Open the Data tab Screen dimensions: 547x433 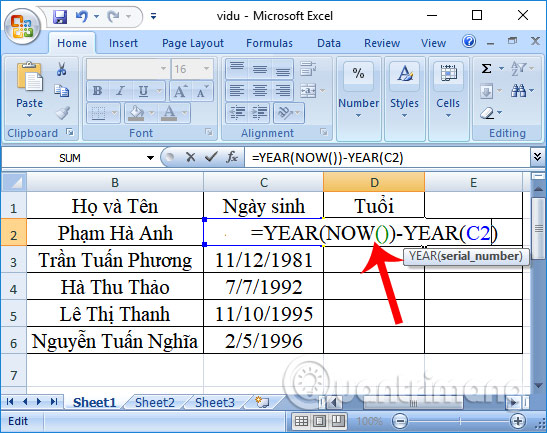(329, 43)
